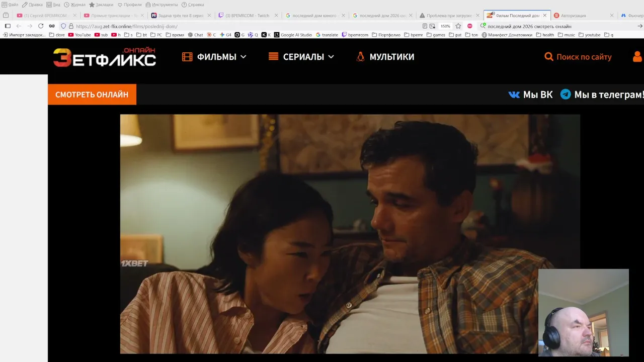Open the tracking protection shield icon
This screenshot has width=644, height=362.
click(x=63, y=26)
